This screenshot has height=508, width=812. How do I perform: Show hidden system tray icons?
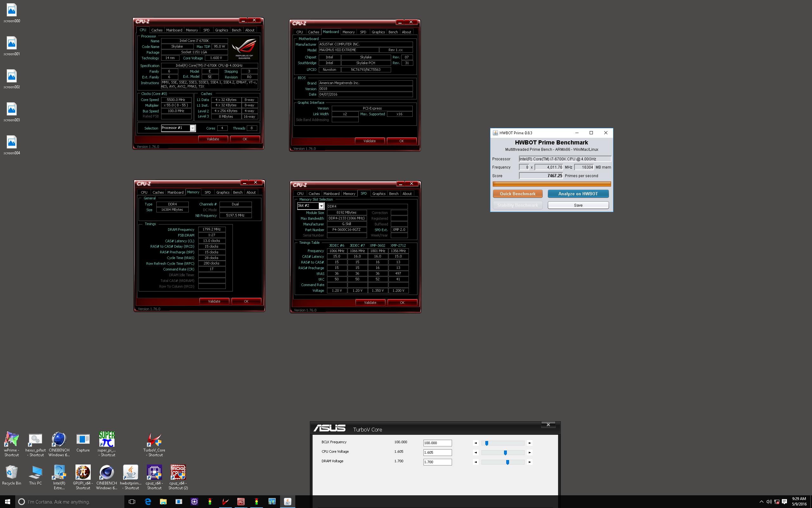pyautogui.click(x=761, y=502)
